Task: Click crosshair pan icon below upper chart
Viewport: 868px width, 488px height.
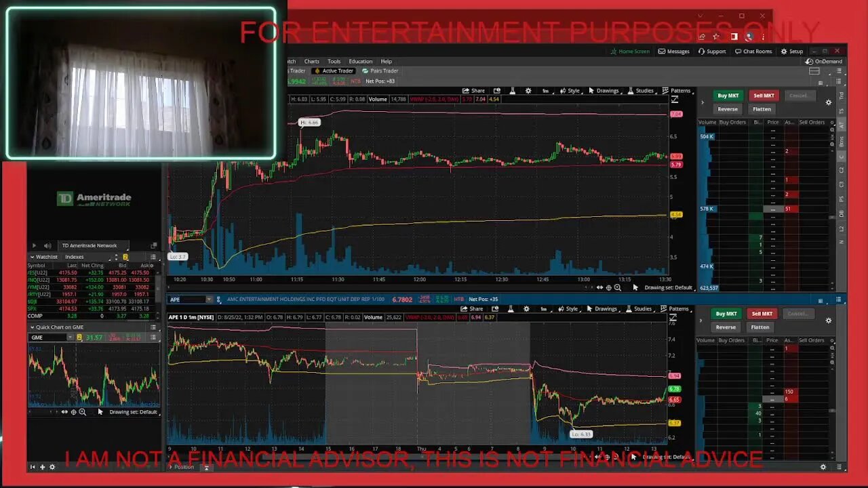Action: (608, 287)
